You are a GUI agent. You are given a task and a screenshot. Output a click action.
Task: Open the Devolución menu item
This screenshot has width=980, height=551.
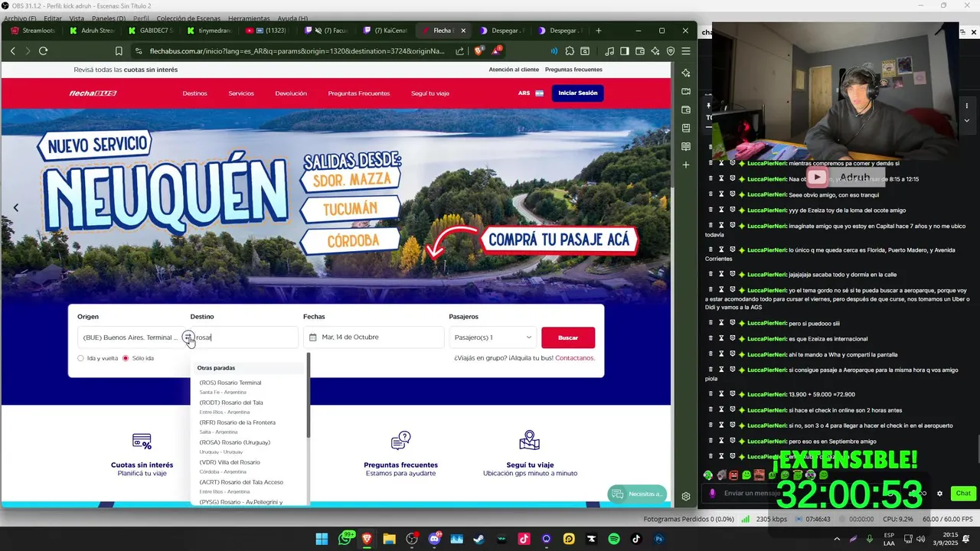[x=291, y=93]
